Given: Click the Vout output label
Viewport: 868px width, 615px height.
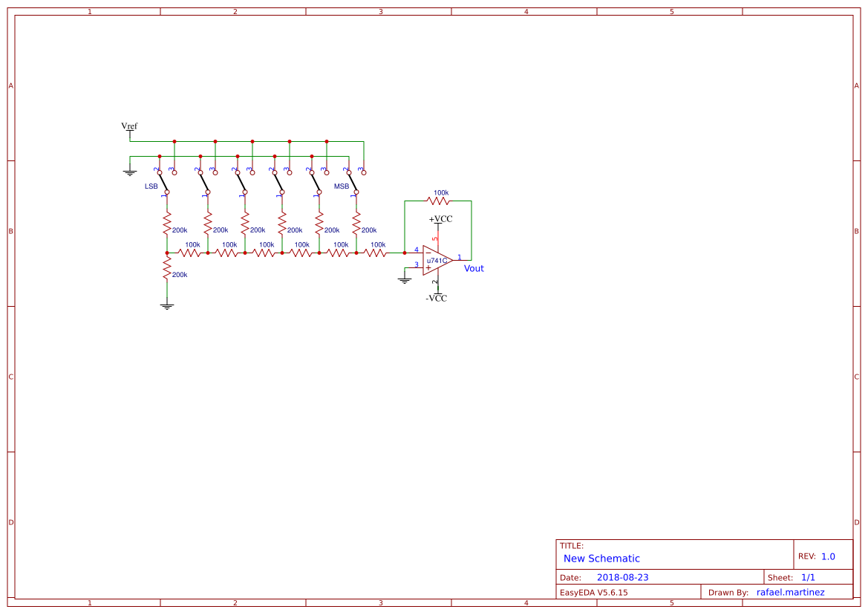Looking at the screenshot, I should (x=472, y=268).
